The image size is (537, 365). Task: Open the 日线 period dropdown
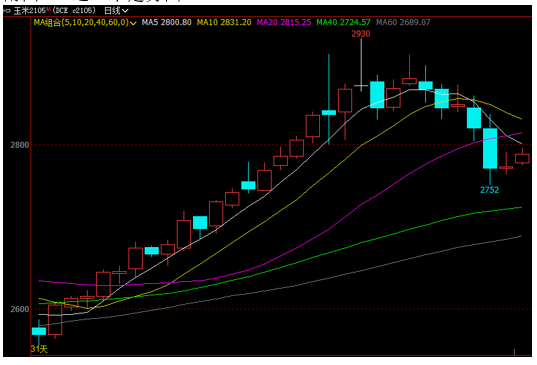(116, 11)
